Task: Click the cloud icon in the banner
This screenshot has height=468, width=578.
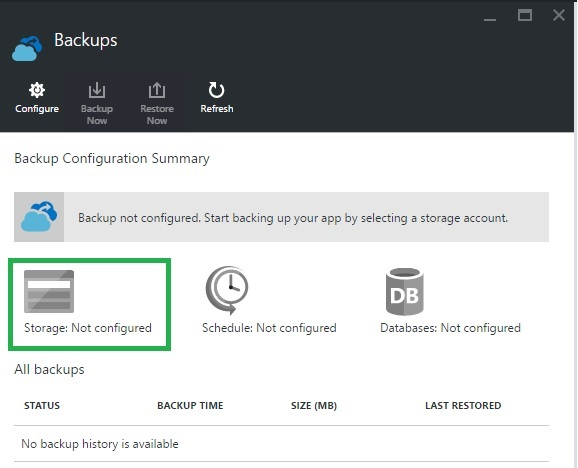Action: (x=39, y=217)
